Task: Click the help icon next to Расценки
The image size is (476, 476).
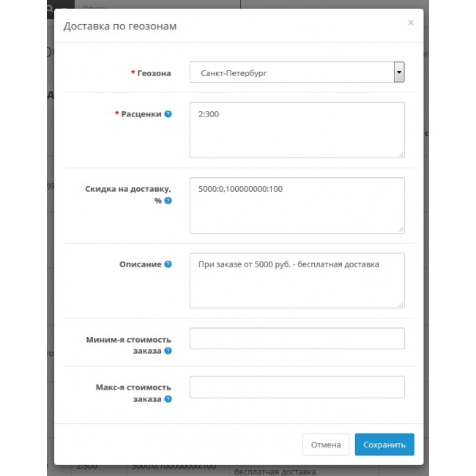Action: click(168, 115)
